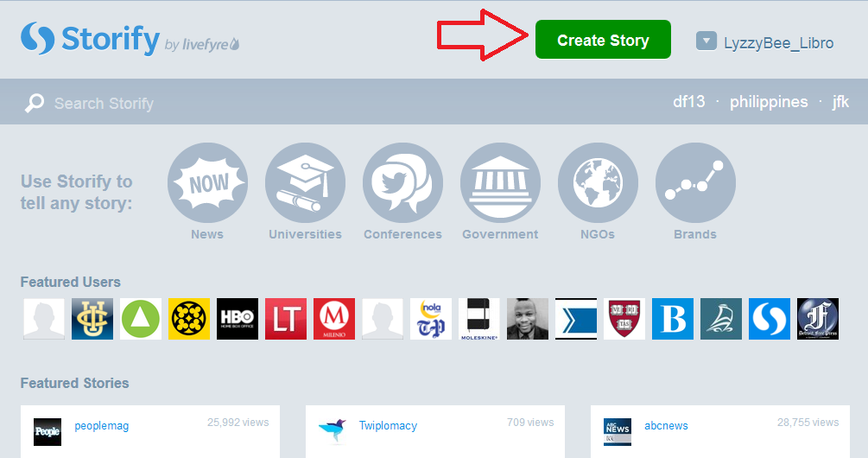Select the jfk trending topic

[x=840, y=102]
